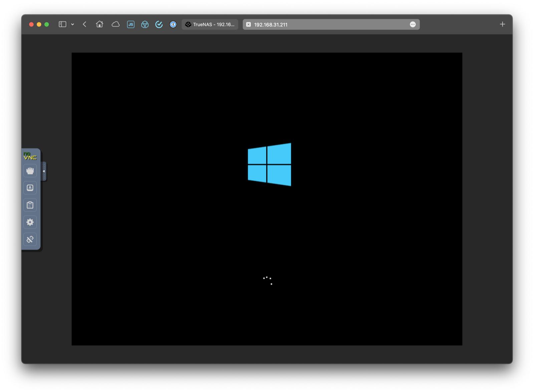
Task: Click the JS toggle extension icon
Action: [x=131, y=24]
